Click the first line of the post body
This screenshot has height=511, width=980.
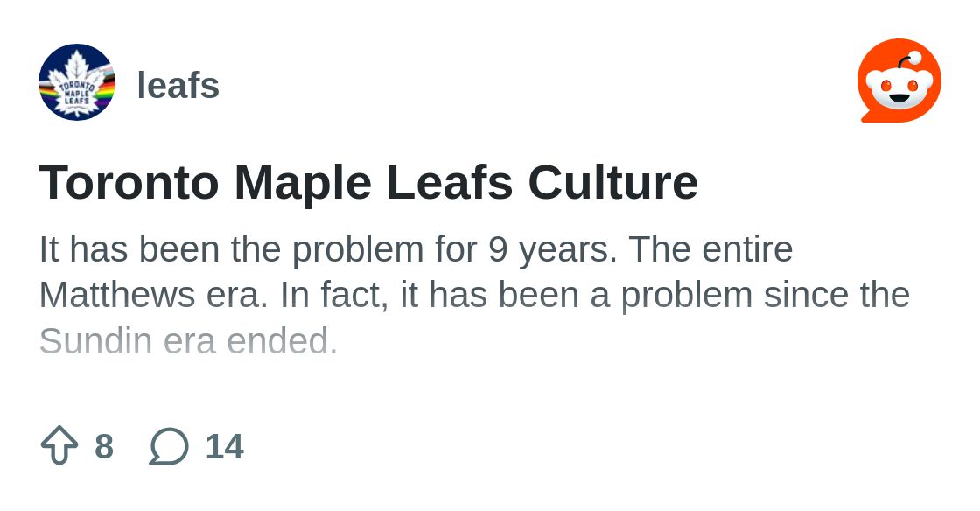point(416,250)
